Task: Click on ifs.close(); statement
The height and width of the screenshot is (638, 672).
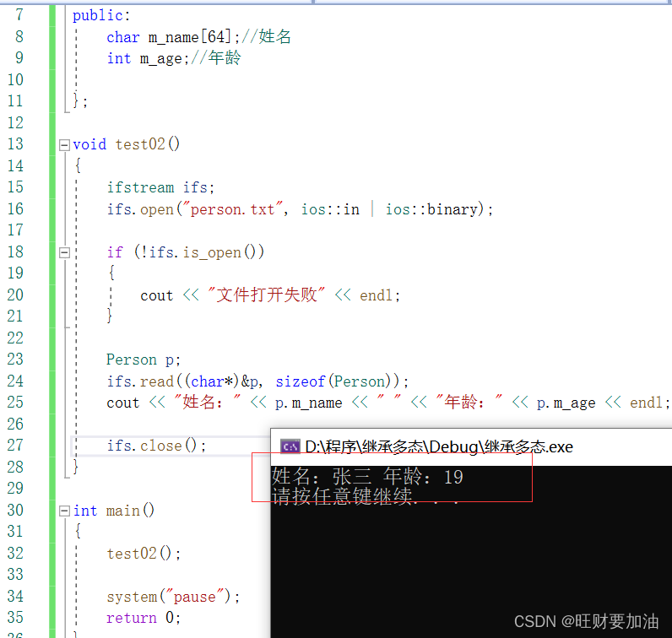Action: click(156, 446)
